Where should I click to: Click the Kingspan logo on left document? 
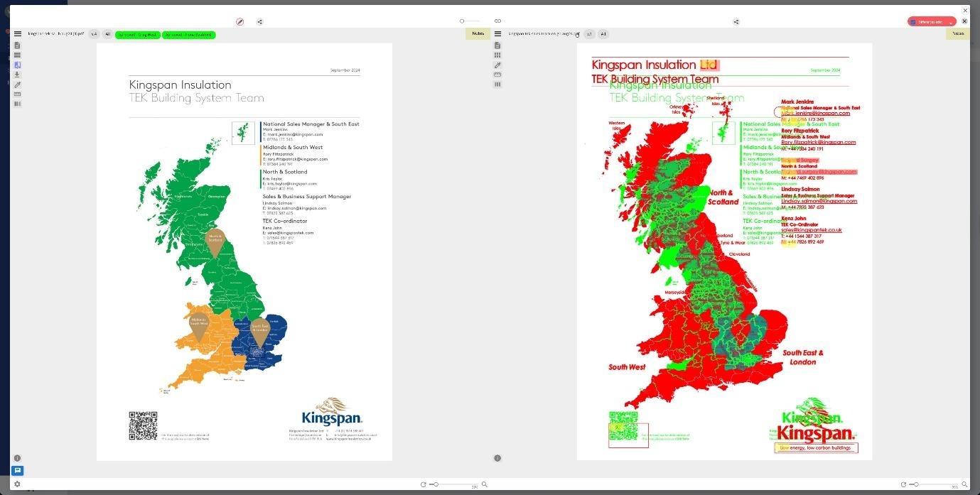332,411
